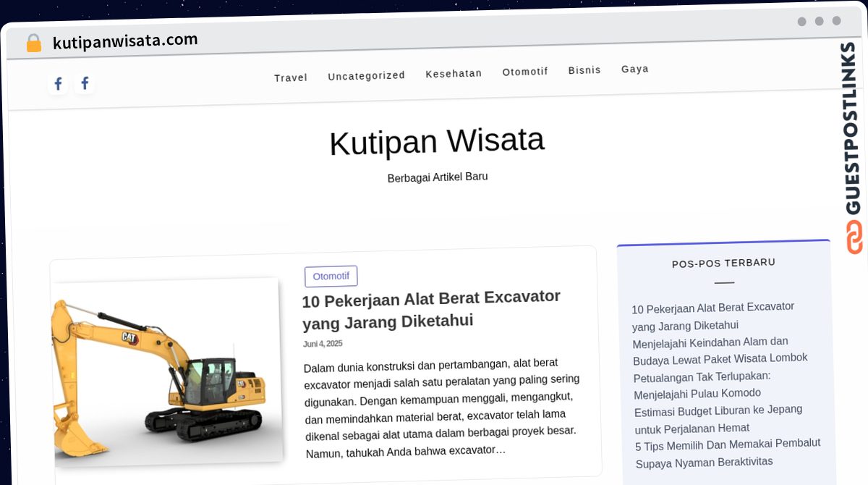
Task: Click the first Facebook icon
Action: tap(59, 85)
